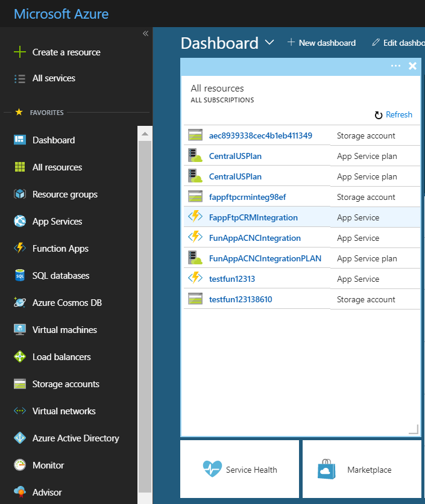Click the green plus Create a resource icon
The width and height of the screenshot is (425, 504).
pyautogui.click(x=20, y=52)
